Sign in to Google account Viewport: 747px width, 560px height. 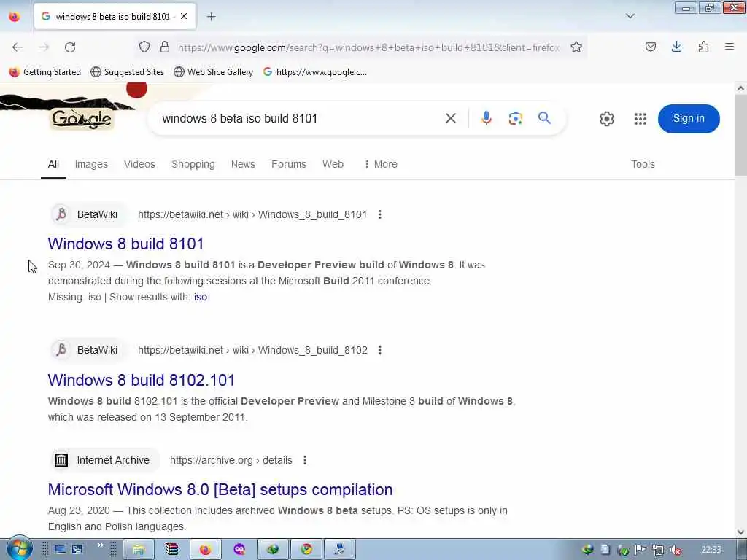pos(689,119)
